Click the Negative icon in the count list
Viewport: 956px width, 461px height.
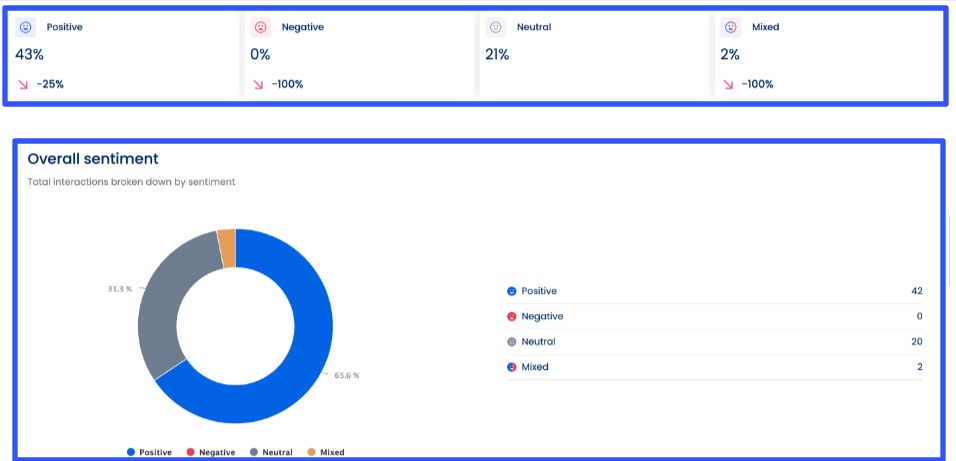tap(511, 317)
